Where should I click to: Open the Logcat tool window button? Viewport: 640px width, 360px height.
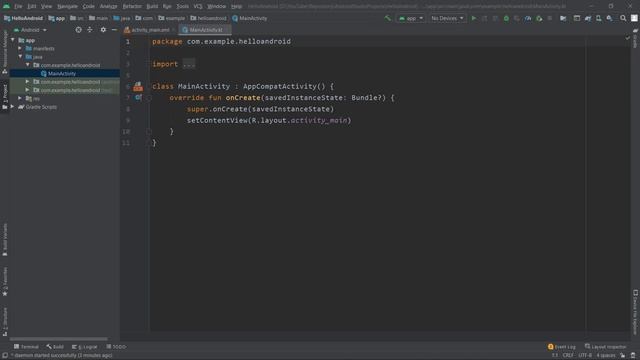point(84,347)
